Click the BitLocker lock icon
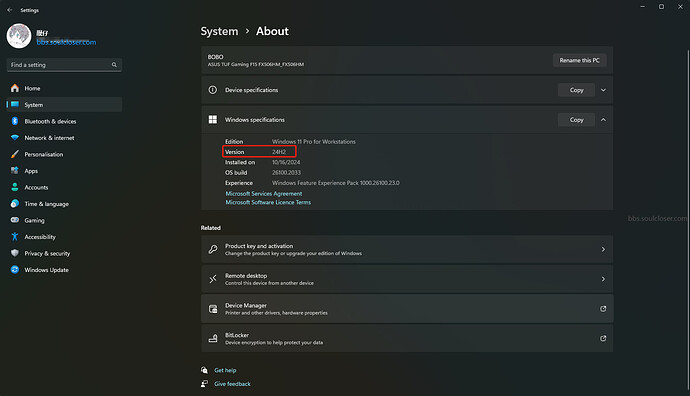The image size is (690, 396). (x=213, y=338)
